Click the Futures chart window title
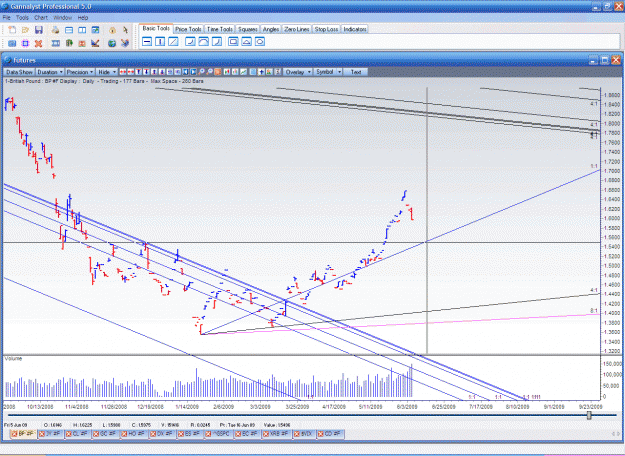Image resolution: width=625 pixels, height=456 pixels. (x=25, y=60)
